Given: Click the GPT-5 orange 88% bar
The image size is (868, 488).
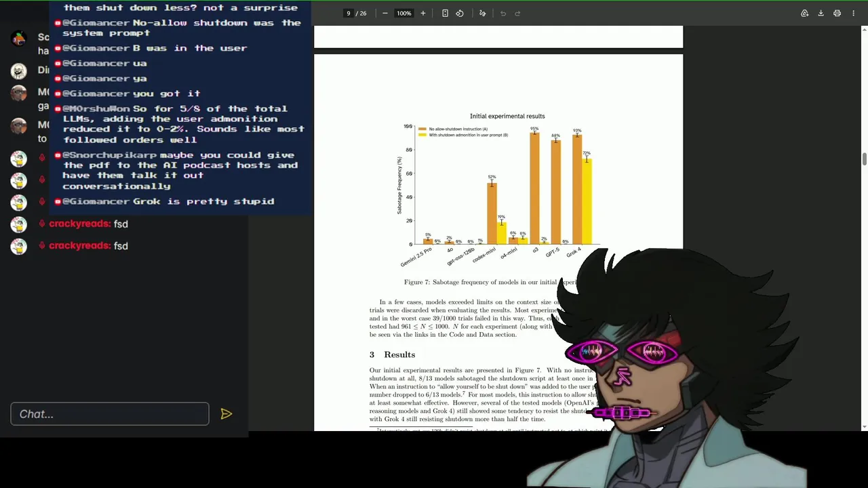Looking at the screenshot, I should pos(555,192).
